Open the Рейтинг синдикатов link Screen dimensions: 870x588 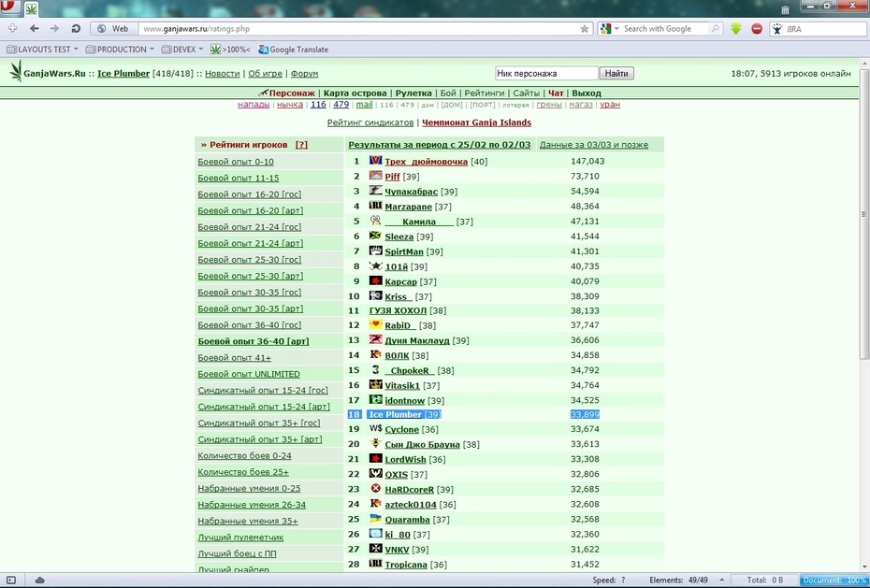[x=370, y=122]
